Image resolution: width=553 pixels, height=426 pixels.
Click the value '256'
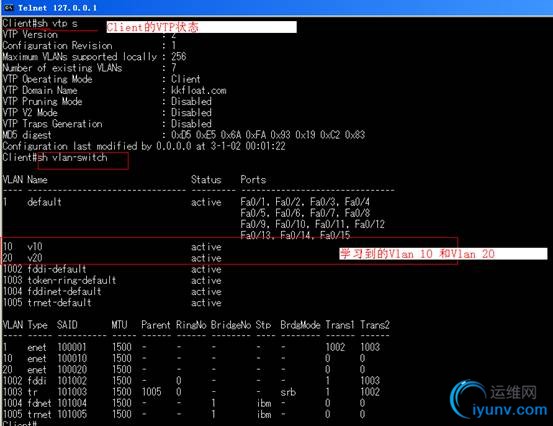178,56
